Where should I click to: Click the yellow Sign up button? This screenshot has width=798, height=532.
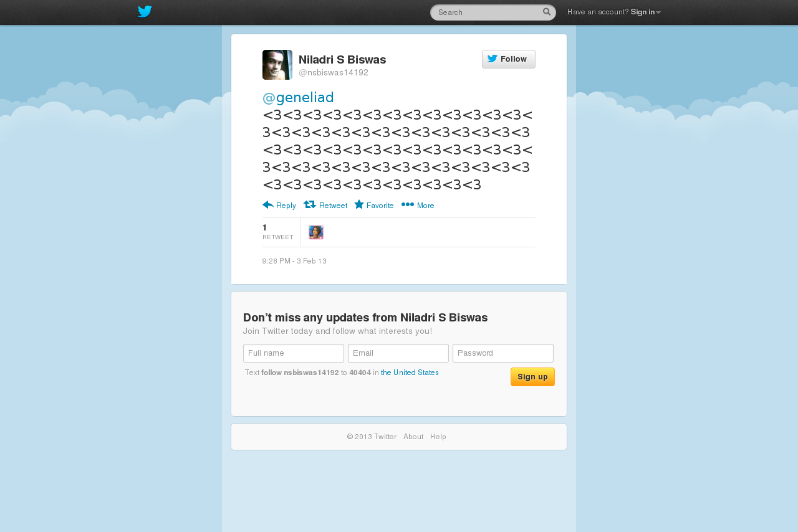532,377
